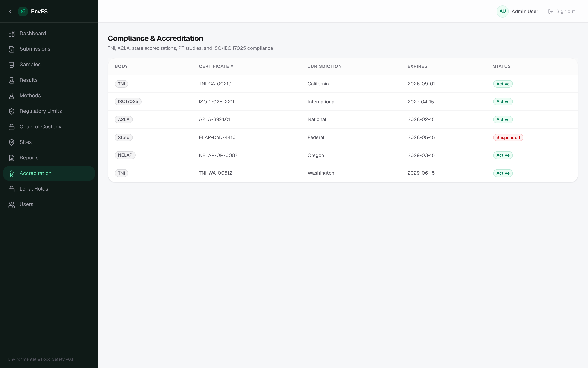Click the sign out arrow icon

(x=551, y=11)
